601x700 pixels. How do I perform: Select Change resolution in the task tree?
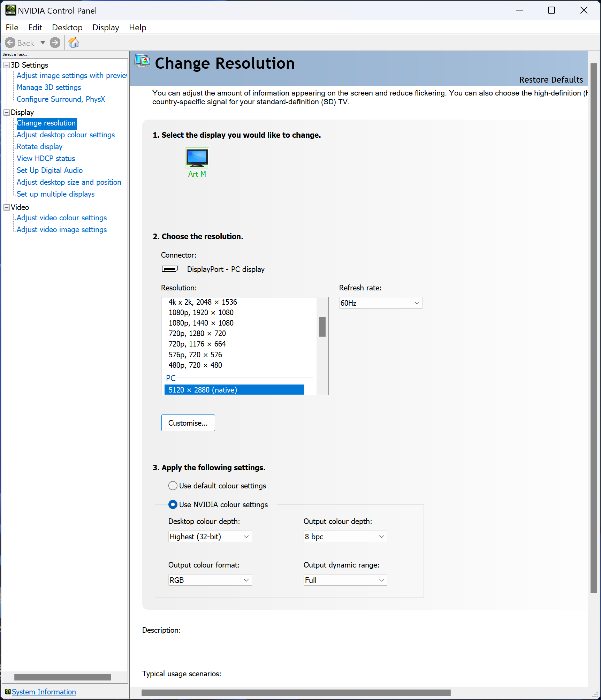pos(46,123)
